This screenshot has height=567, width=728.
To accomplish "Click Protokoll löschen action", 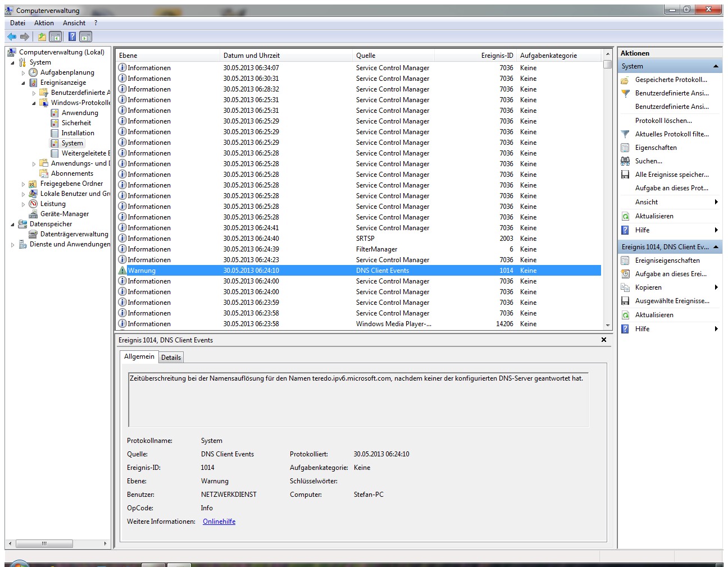I will [x=663, y=121].
